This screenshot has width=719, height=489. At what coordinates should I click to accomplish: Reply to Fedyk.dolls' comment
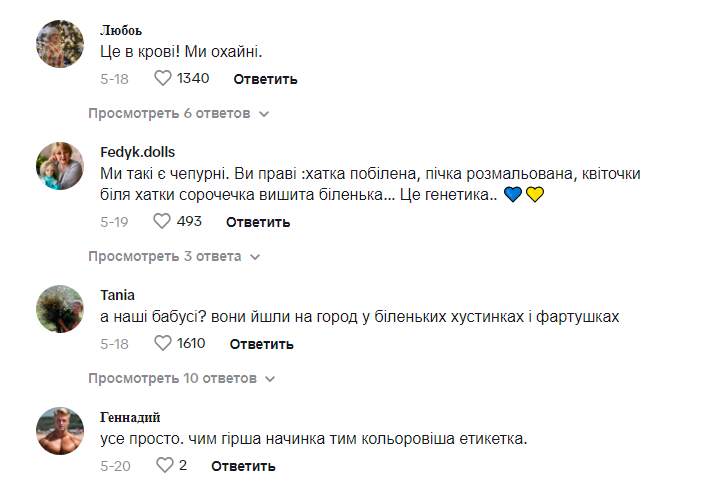(x=258, y=222)
